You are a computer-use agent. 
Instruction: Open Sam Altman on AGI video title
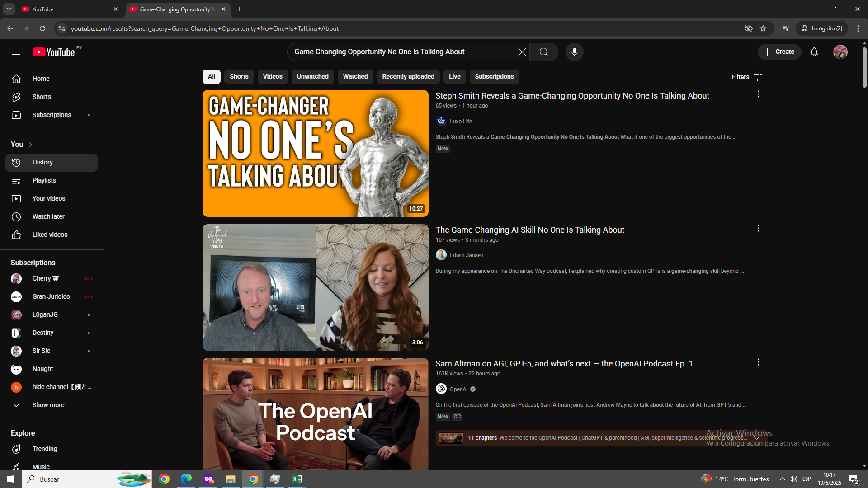564,364
